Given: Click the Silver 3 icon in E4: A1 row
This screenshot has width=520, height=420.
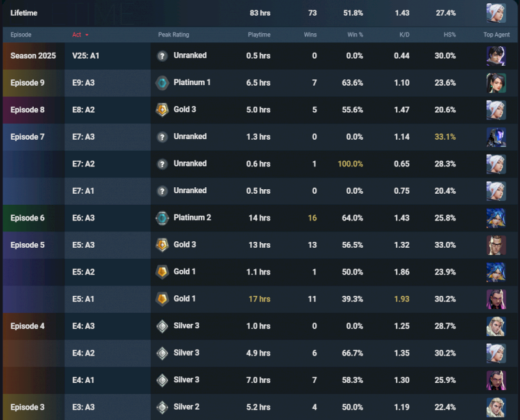Looking at the screenshot, I should pyautogui.click(x=162, y=380).
